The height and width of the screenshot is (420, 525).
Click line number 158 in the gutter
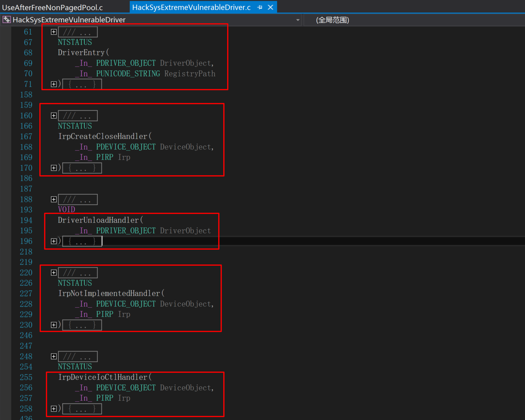tap(26, 95)
